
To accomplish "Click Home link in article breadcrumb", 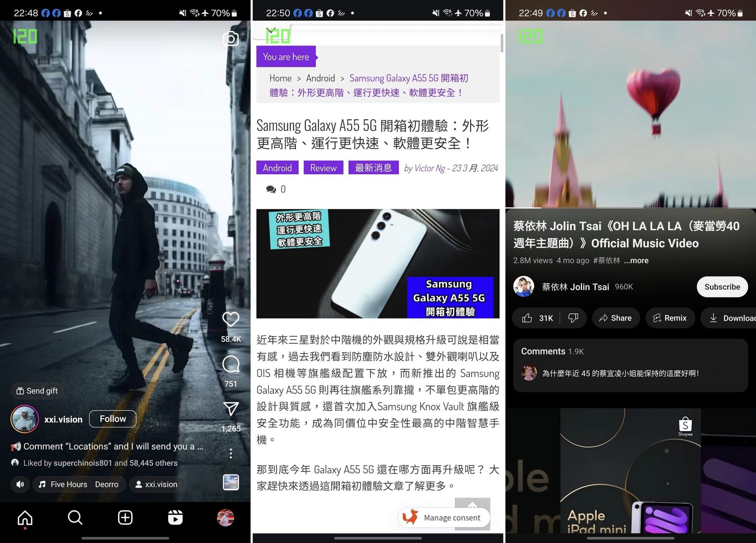I will 280,77.
